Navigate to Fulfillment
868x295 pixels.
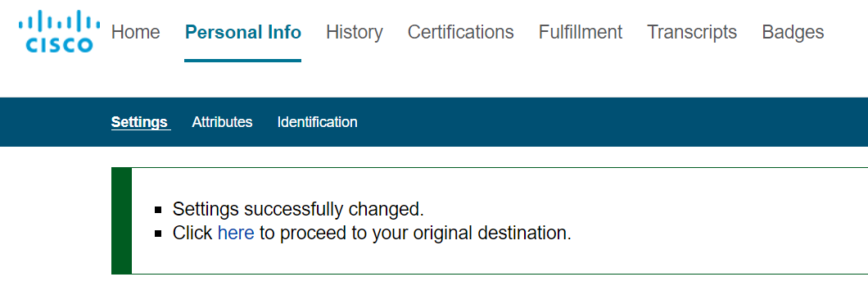pos(581,32)
